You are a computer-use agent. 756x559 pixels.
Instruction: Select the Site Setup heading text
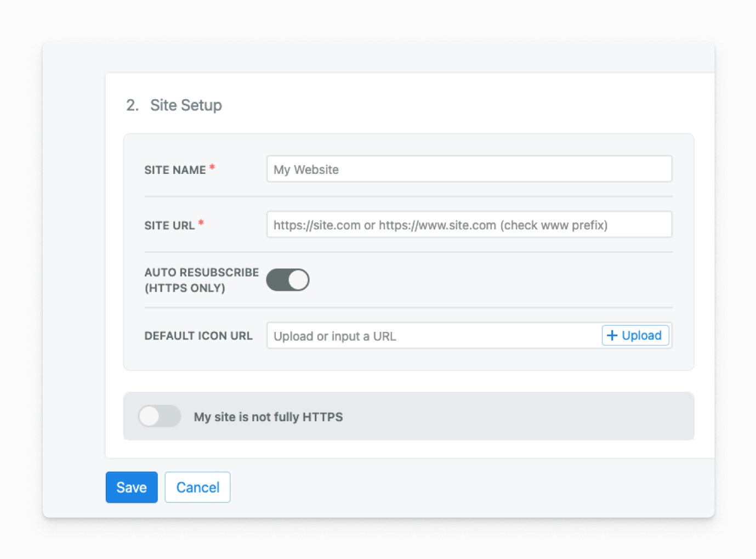[x=186, y=105]
